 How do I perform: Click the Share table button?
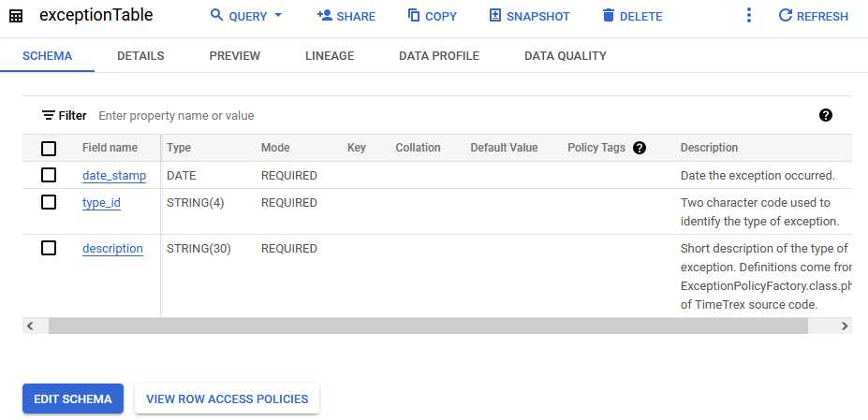(x=346, y=16)
